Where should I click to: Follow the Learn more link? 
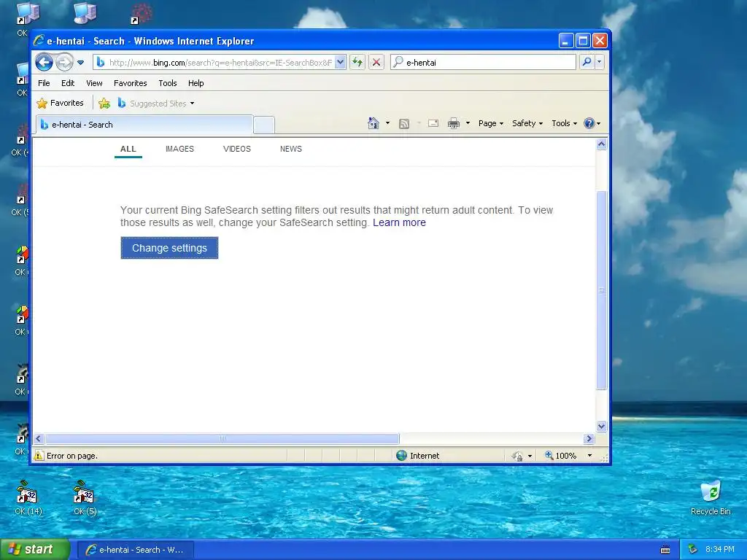point(399,222)
